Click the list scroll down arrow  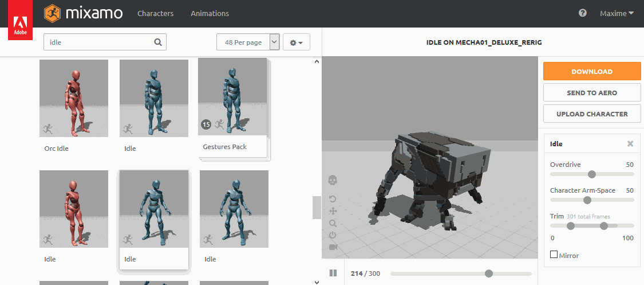316,282
